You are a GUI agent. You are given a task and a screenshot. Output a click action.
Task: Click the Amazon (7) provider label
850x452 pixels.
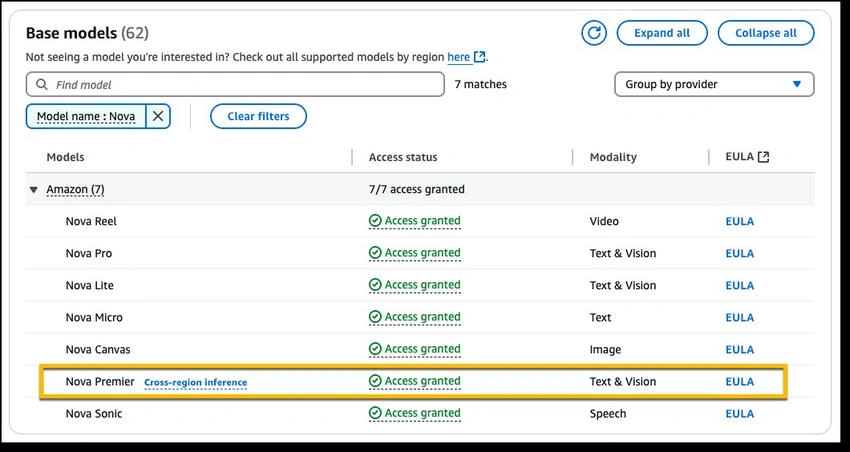coord(75,190)
